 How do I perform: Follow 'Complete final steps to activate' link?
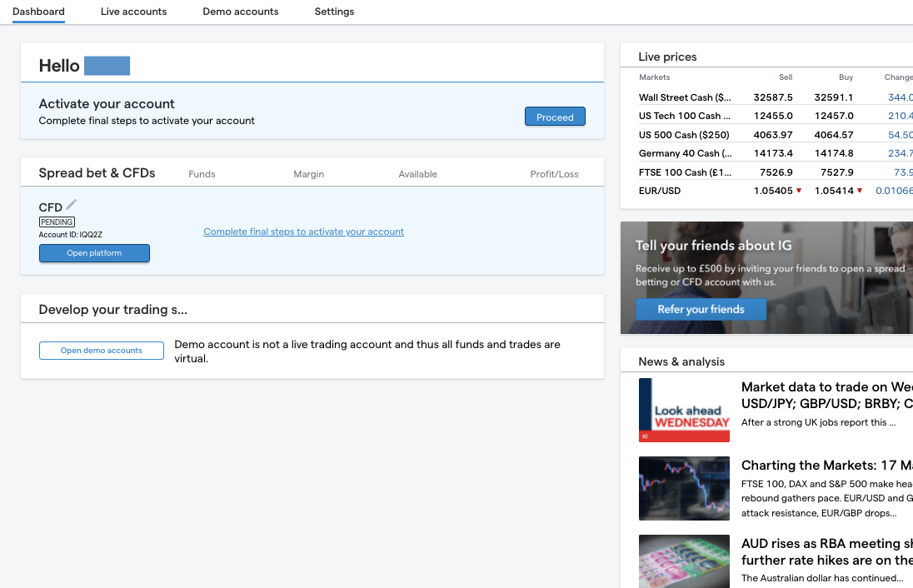pyautogui.click(x=303, y=232)
